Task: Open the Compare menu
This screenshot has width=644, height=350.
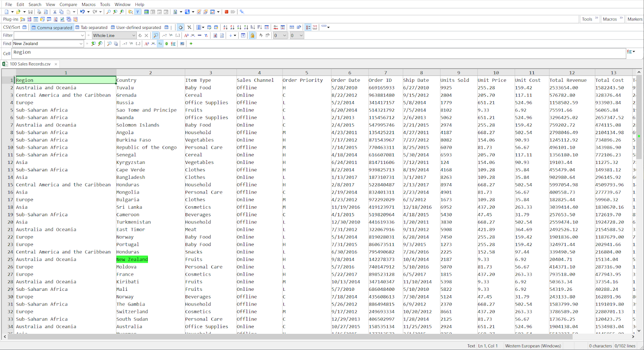Action: tap(68, 4)
